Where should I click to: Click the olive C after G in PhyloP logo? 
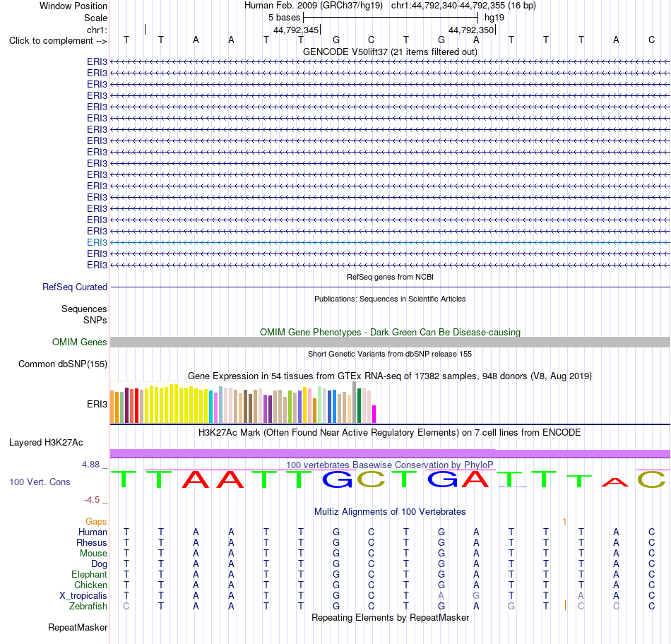(371, 479)
